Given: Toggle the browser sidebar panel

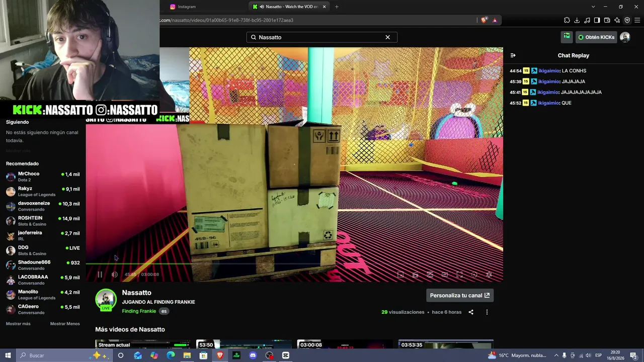Looking at the screenshot, I should pyautogui.click(x=597, y=20).
